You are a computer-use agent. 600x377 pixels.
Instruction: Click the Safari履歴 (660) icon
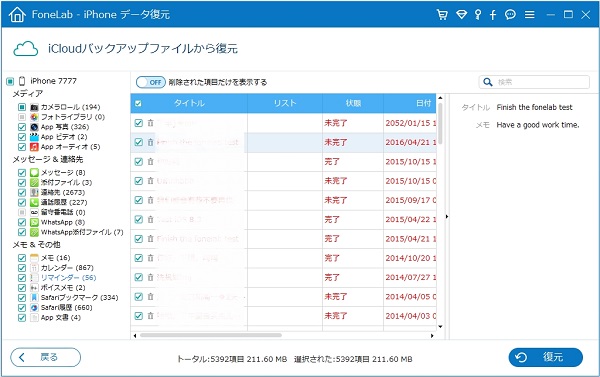click(34, 307)
